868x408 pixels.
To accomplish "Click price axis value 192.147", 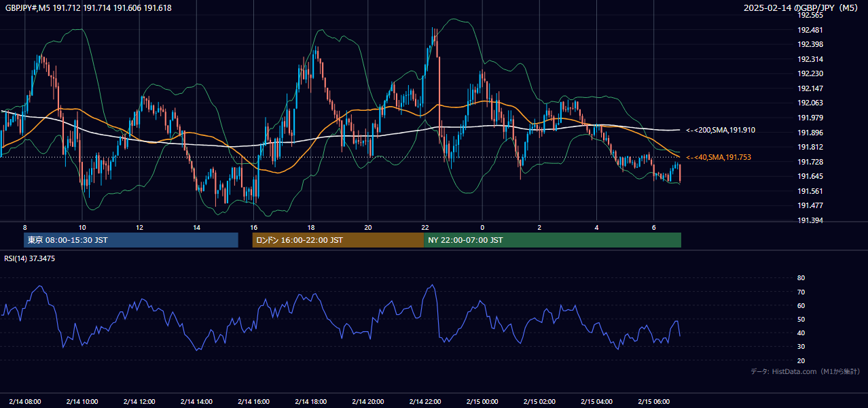I will (x=810, y=88).
